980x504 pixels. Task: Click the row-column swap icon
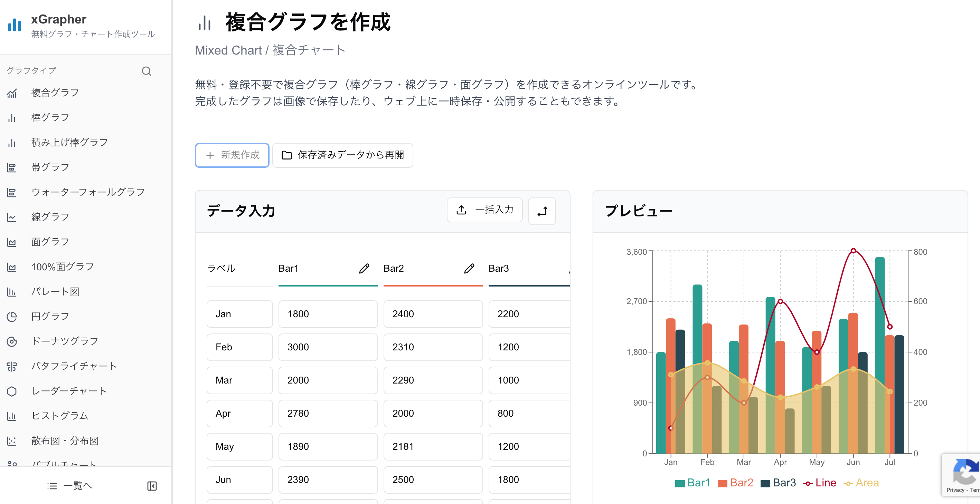point(542,211)
